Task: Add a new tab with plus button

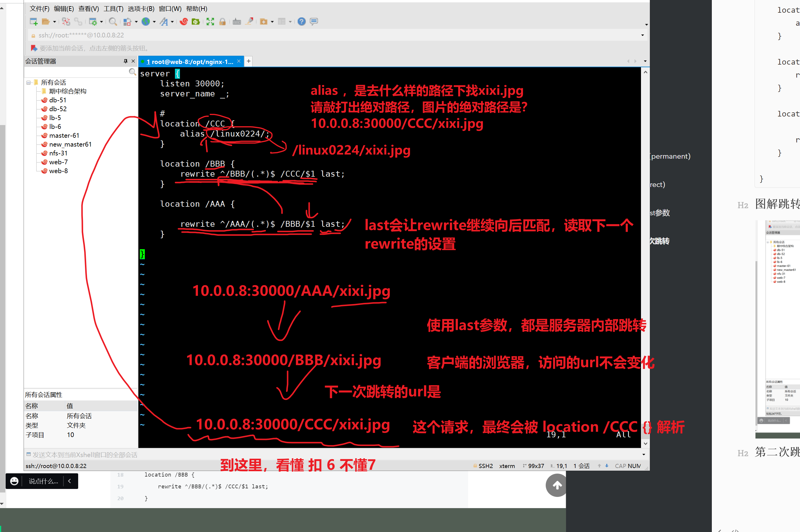Action: 249,61
